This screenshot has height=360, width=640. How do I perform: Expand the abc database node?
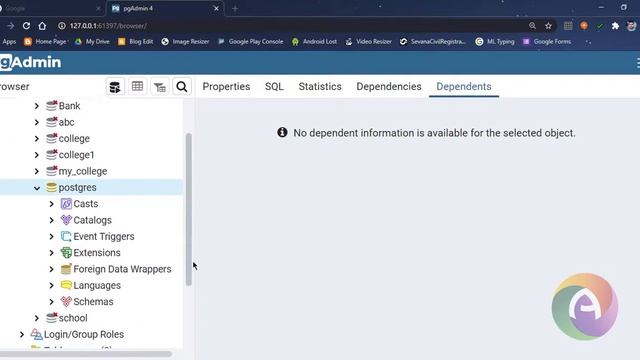point(37,122)
